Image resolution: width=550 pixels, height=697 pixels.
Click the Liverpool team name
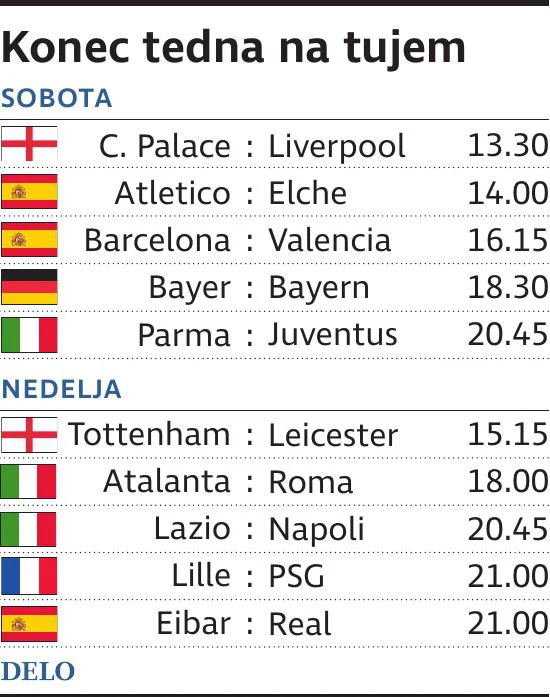[x=337, y=146]
